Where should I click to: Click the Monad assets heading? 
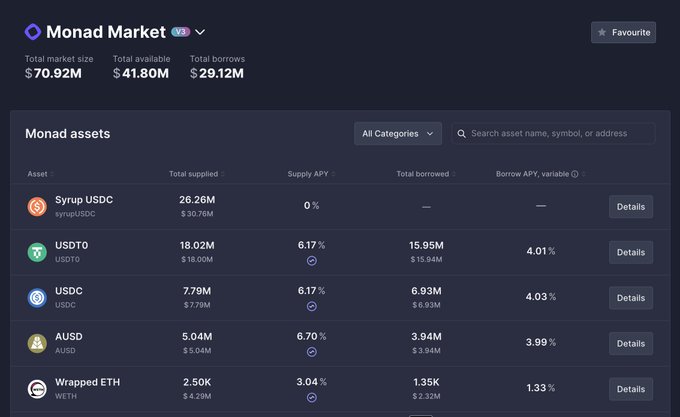click(x=68, y=134)
